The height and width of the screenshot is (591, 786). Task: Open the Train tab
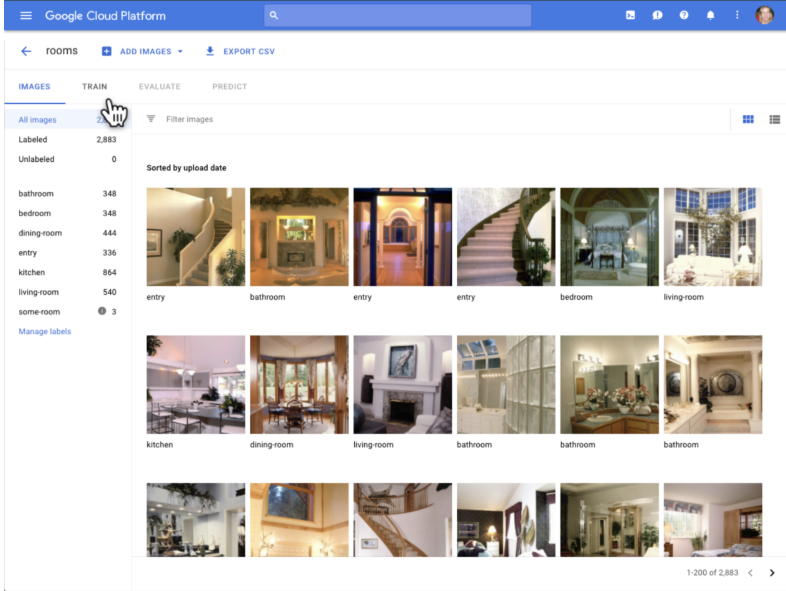pos(94,87)
